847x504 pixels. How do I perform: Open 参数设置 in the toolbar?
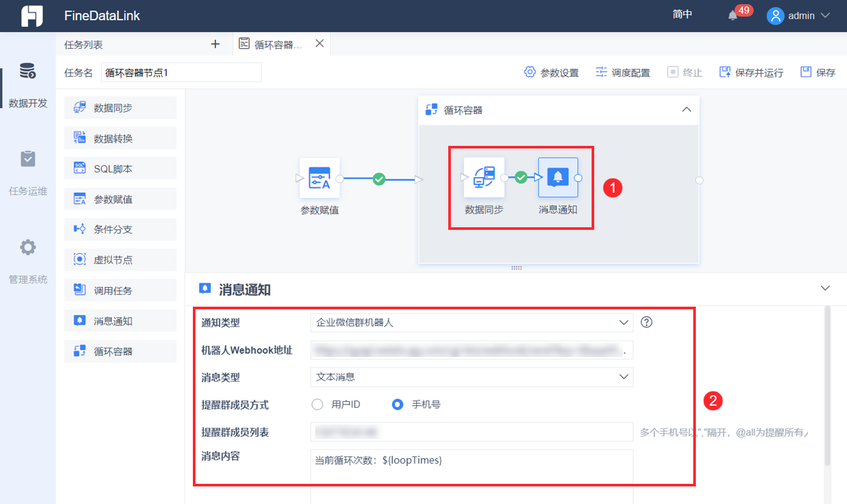[x=551, y=72]
